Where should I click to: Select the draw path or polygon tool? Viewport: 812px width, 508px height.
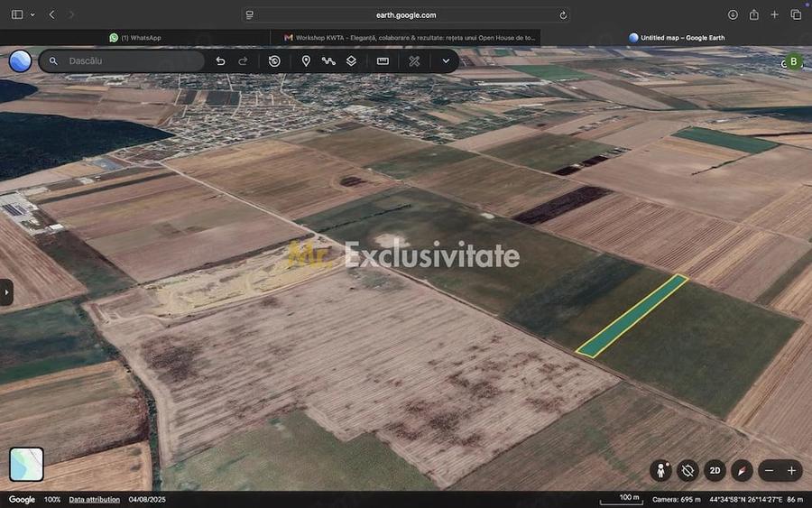[328, 61]
